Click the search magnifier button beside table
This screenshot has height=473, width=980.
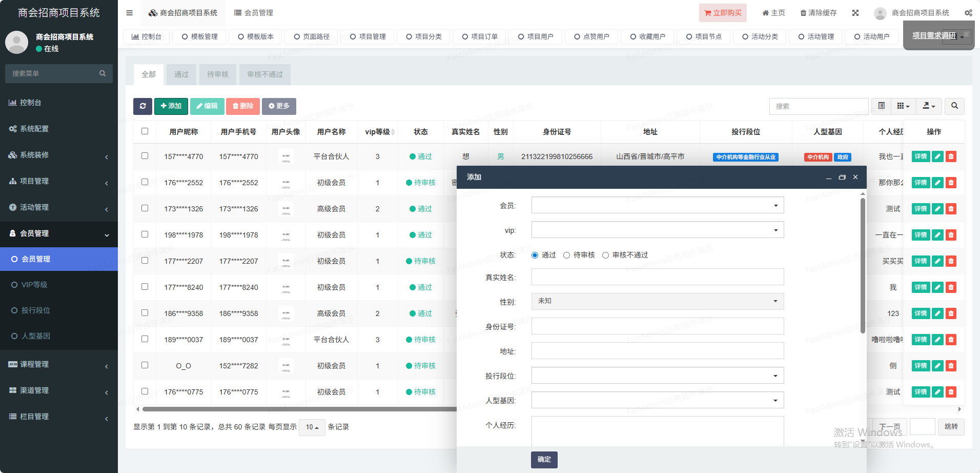[954, 106]
